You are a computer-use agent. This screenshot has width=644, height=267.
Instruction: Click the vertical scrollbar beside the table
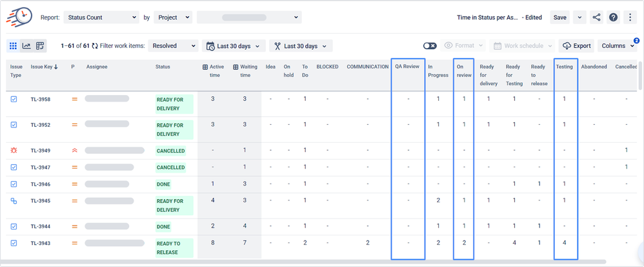[x=641, y=75]
